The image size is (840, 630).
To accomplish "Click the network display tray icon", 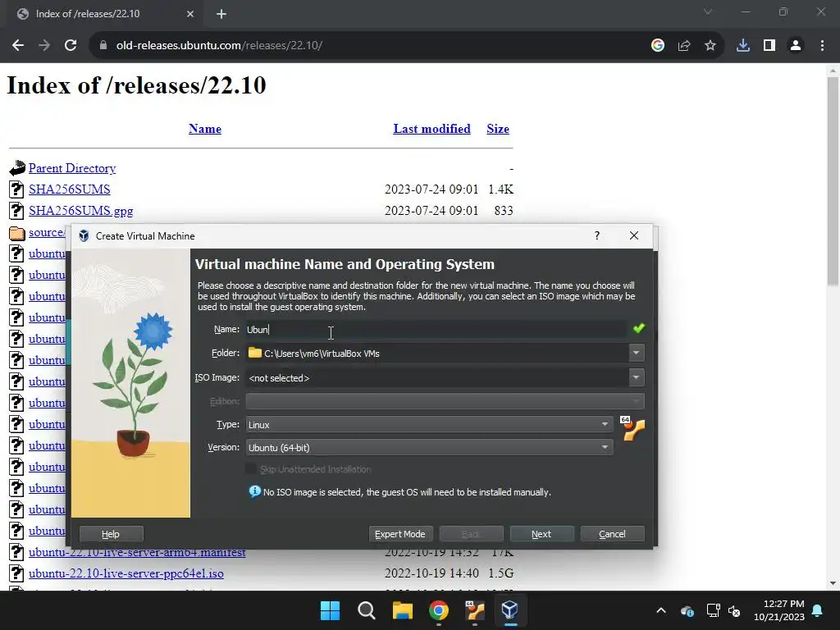I will (x=713, y=610).
